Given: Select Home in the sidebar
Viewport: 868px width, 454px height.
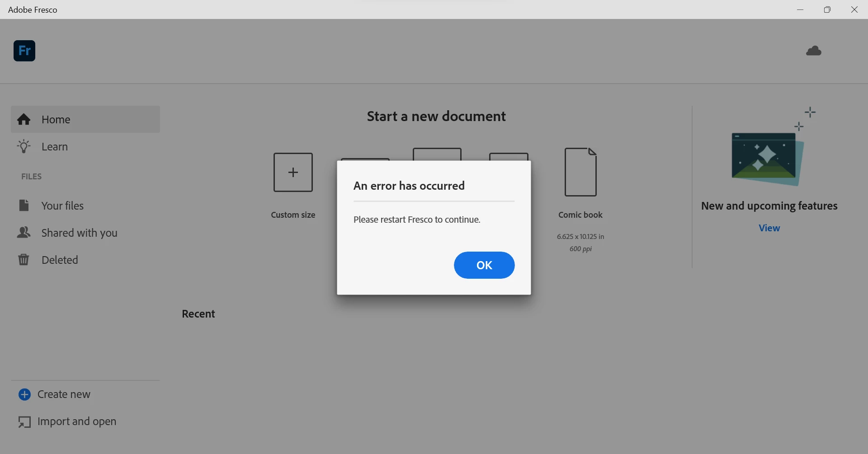Looking at the screenshot, I should click(x=85, y=119).
